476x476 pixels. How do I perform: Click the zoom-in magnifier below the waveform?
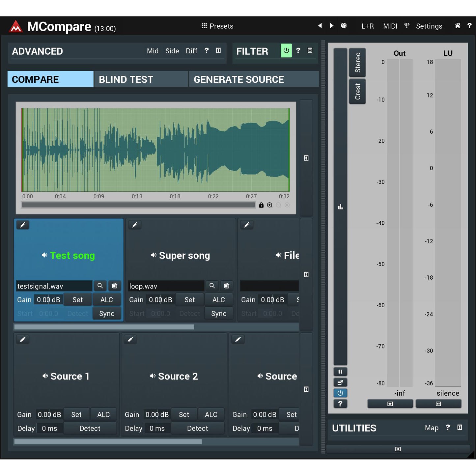[x=269, y=205]
